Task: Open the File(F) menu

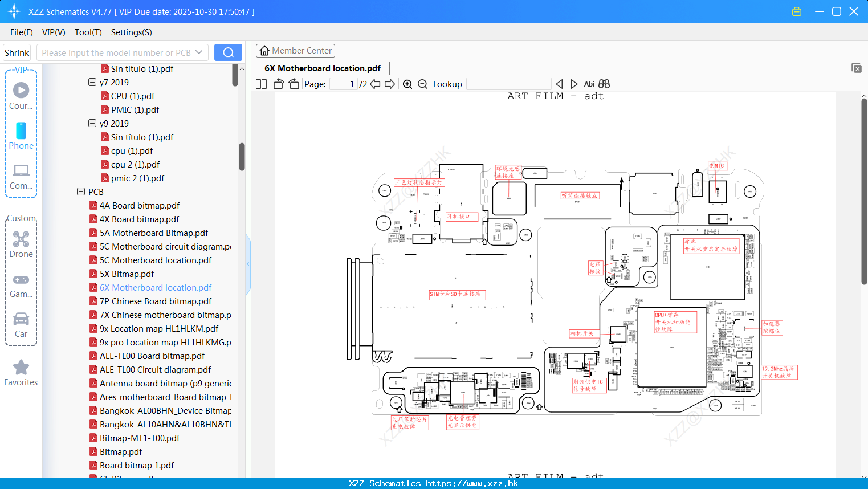Action: click(22, 32)
